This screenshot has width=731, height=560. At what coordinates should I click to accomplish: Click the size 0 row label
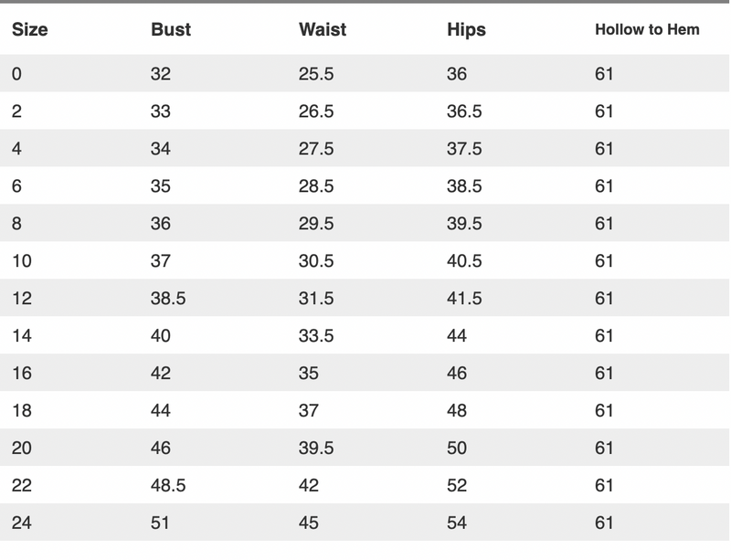pyautogui.click(x=16, y=74)
